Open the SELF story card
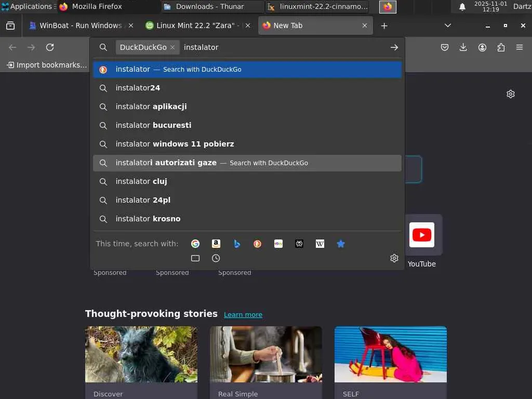 (x=391, y=362)
